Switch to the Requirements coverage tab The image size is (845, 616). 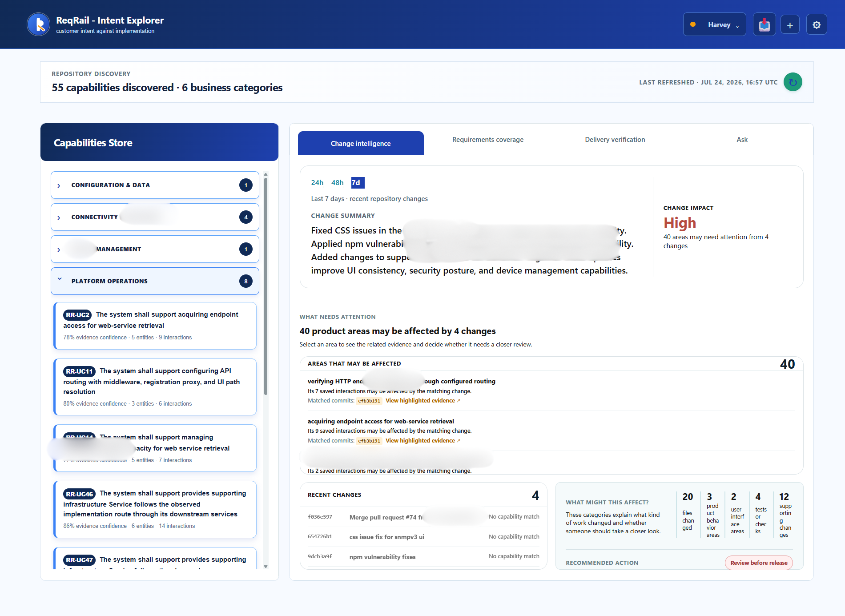(x=488, y=140)
